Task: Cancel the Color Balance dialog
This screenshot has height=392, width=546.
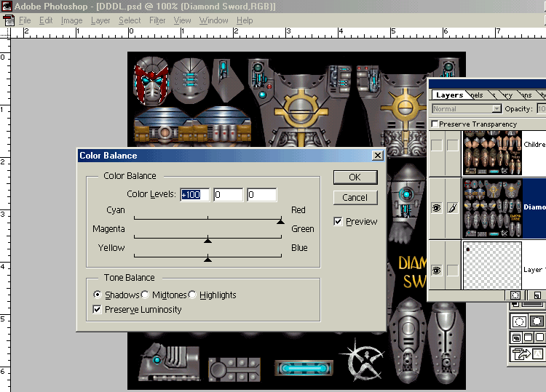Action: click(x=355, y=197)
